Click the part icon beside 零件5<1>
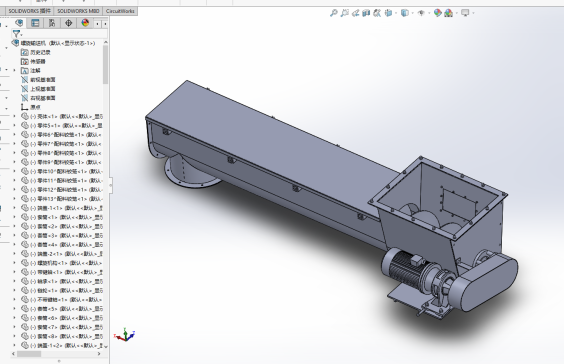The width and height of the screenshot is (564, 364). click(x=25, y=125)
